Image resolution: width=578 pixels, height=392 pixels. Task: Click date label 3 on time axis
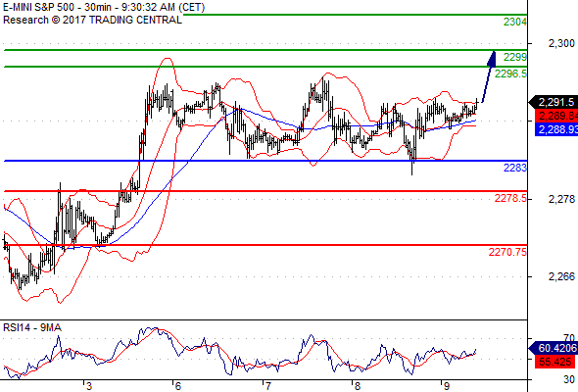pyautogui.click(x=89, y=386)
